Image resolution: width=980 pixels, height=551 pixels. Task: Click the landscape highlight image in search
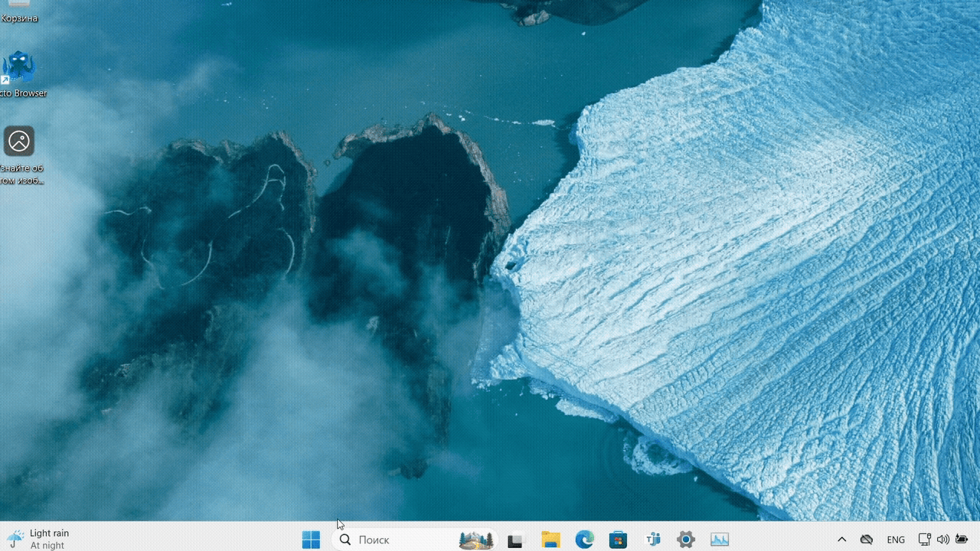475,540
